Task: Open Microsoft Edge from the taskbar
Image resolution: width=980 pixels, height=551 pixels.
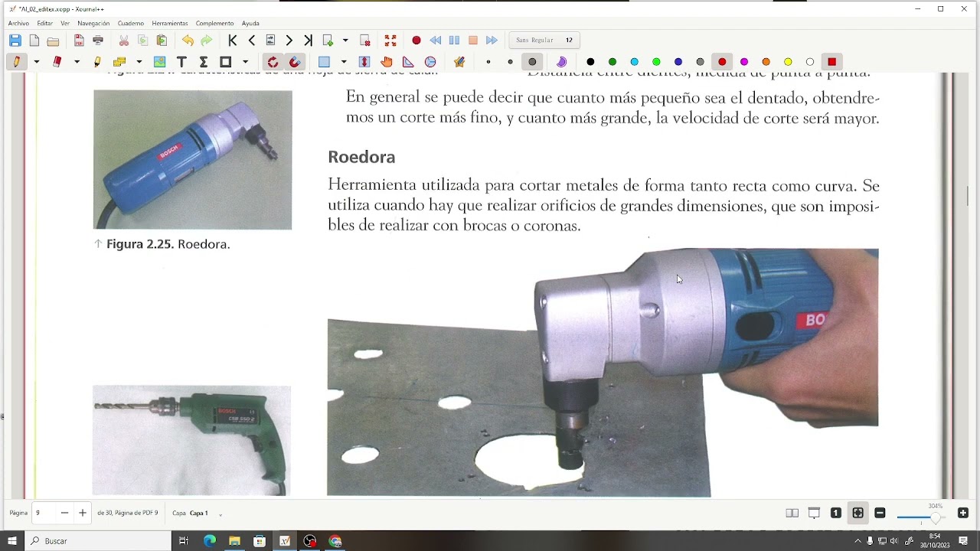Action: pos(210,541)
